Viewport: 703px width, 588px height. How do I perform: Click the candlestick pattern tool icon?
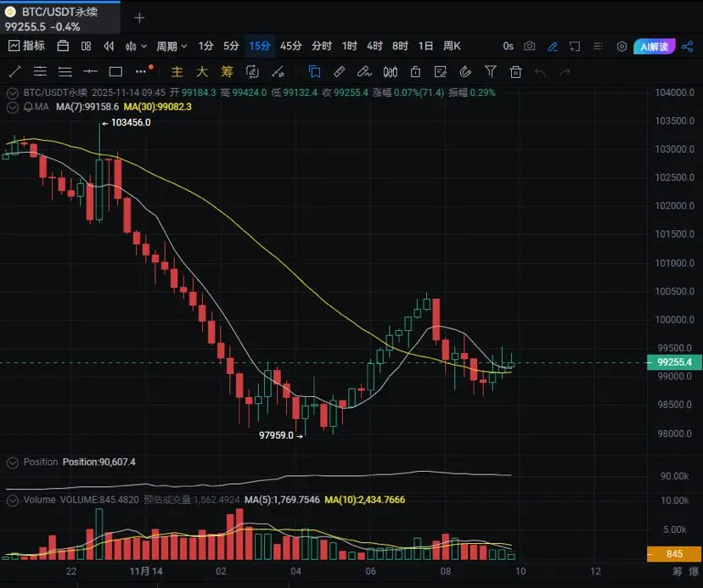point(390,72)
